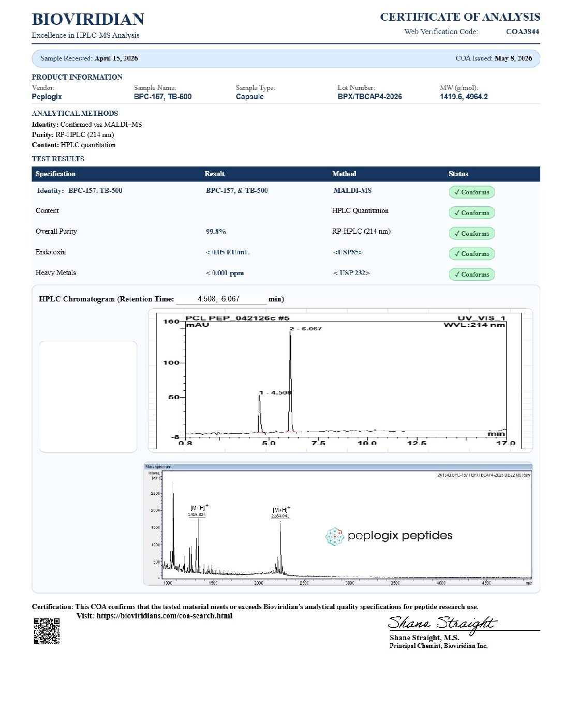Click the HPLC Quantitation method cell

(360, 211)
